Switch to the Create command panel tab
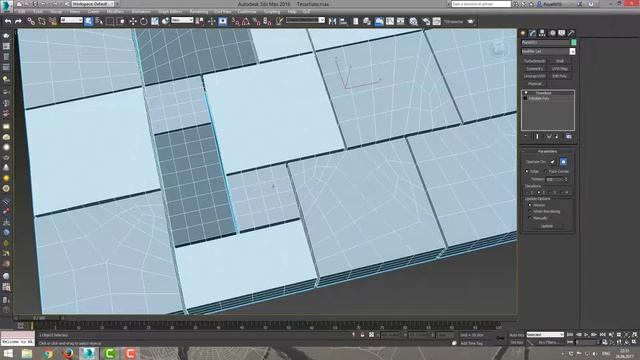Viewport: 640px width, 360px height. (523, 33)
